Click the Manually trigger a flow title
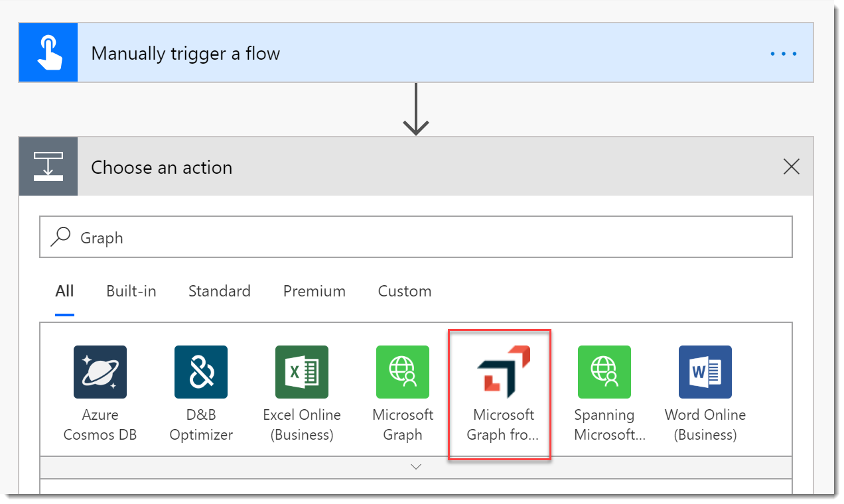This screenshot has width=844, height=504. [186, 54]
